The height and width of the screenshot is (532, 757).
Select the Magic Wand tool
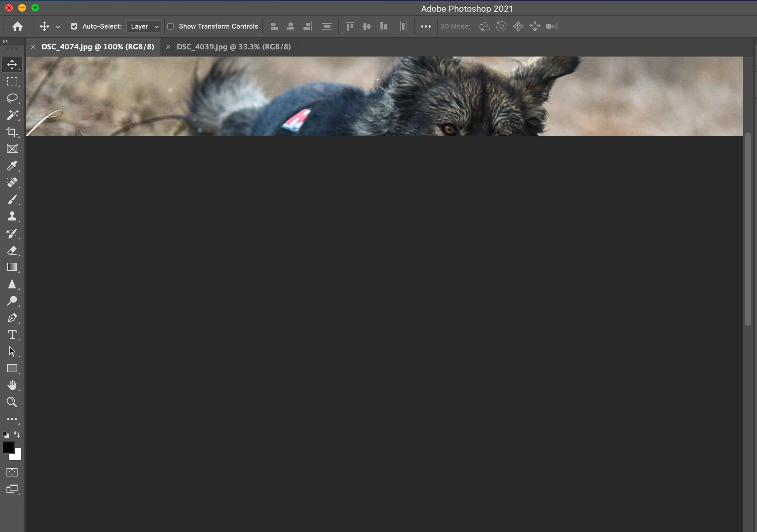[x=12, y=115]
